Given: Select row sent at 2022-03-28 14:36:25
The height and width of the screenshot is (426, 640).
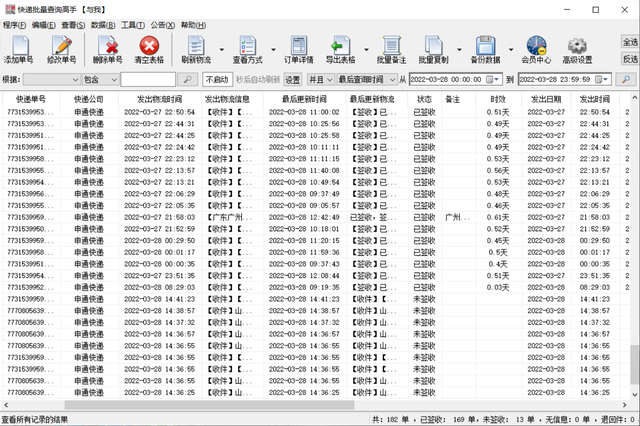Looking at the screenshot, I should point(316,393).
